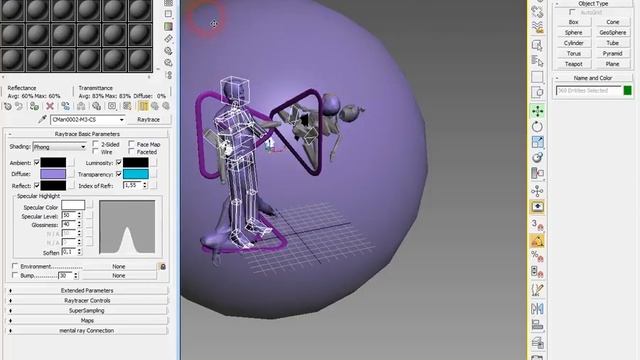This screenshot has height=360, width=640.
Task: Click the Align tool icon
Action: pyautogui.click(x=537, y=325)
